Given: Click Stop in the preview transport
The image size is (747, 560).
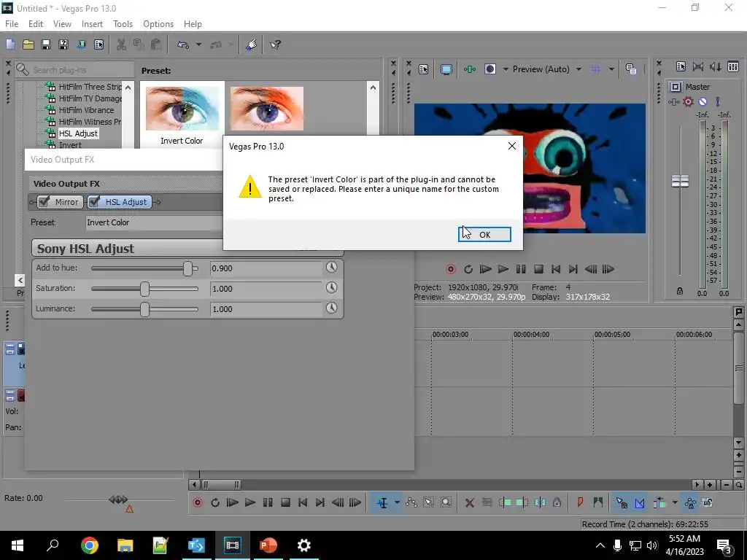Looking at the screenshot, I should pyautogui.click(x=539, y=269).
